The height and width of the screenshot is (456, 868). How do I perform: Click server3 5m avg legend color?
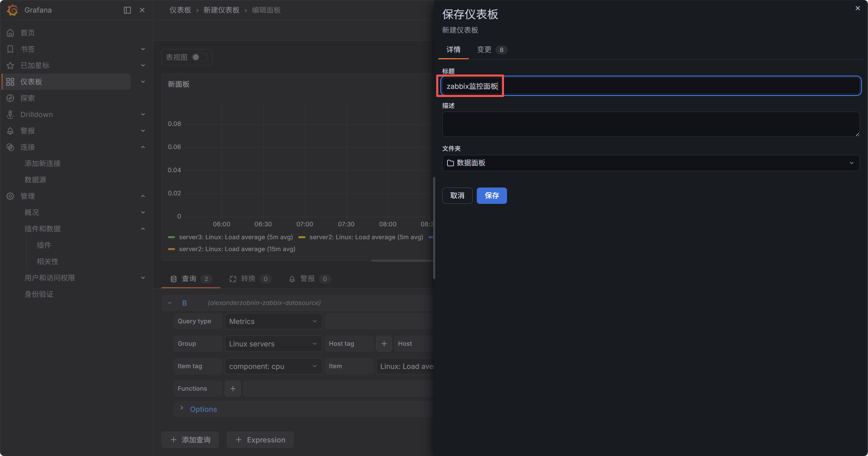coord(172,237)
